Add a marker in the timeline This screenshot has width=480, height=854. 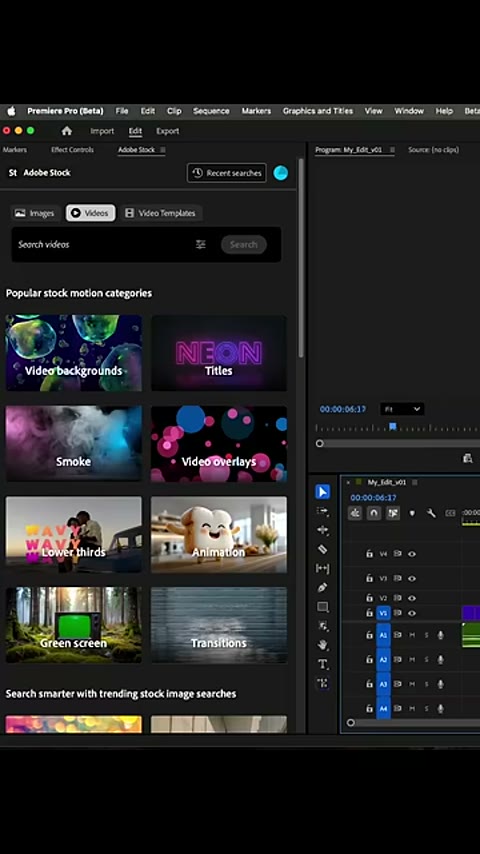412,513
